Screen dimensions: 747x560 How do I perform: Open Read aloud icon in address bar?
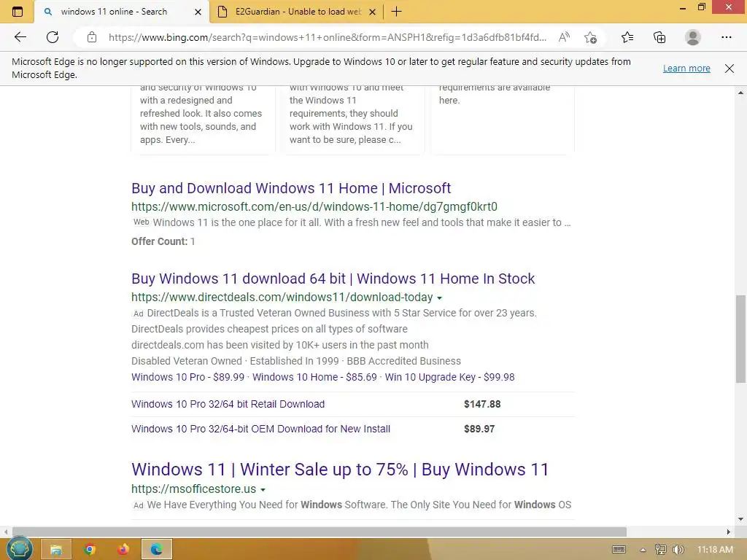pos(564,37)
